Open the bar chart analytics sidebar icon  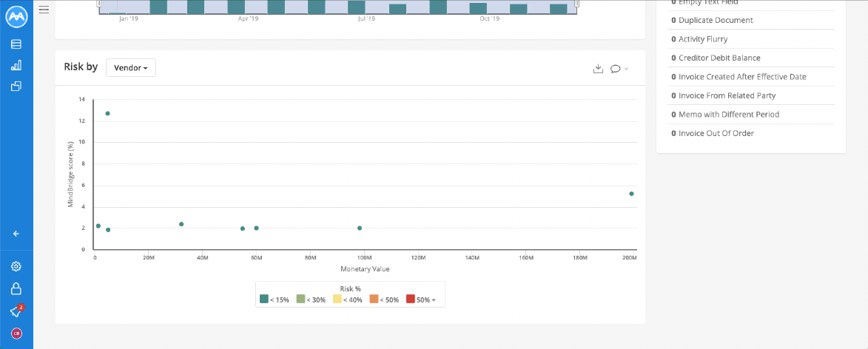click(x=16, y=65)
